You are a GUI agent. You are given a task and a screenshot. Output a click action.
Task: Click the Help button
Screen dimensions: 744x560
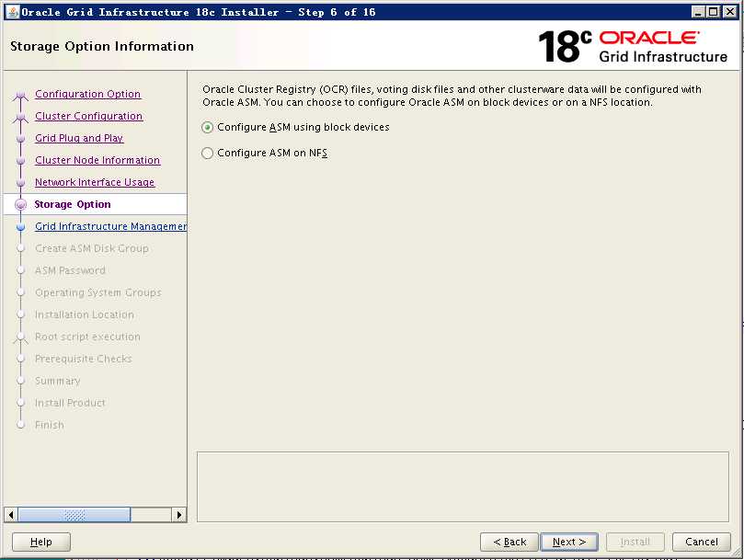tap(41, 542)
